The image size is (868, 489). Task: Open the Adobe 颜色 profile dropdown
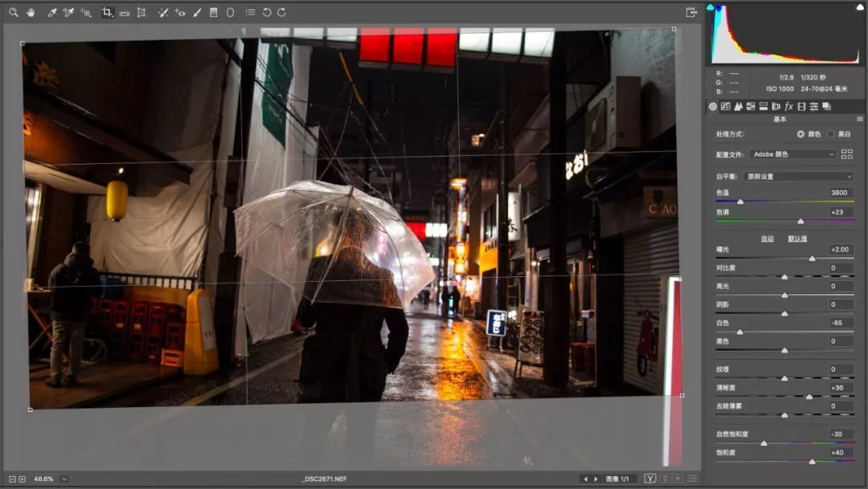793,154
